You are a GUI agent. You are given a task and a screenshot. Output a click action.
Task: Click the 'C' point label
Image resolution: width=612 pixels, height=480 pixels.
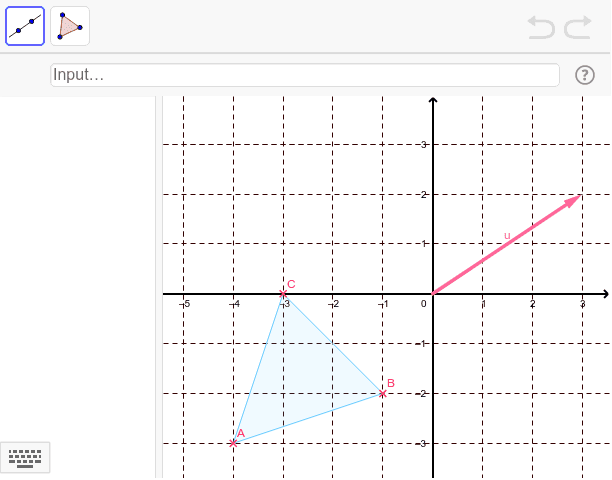click(291, 284)
